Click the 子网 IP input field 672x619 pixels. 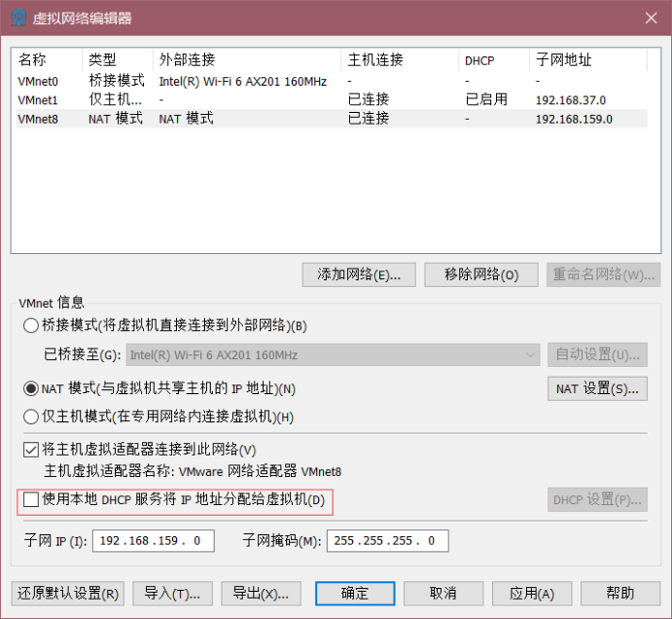click(x=154, y=541)
